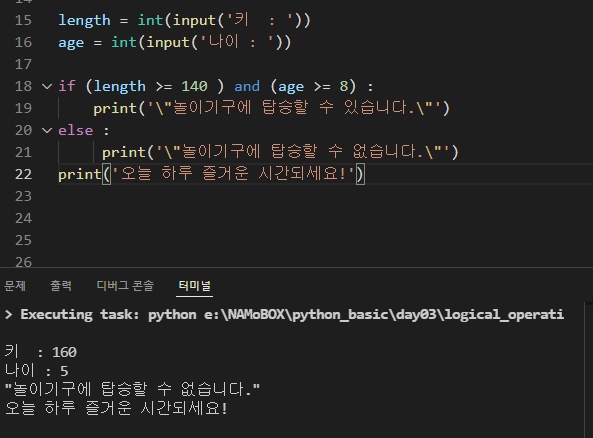
Task: Click the 'and' operator on line 18
Action: [x=247, y=86]
